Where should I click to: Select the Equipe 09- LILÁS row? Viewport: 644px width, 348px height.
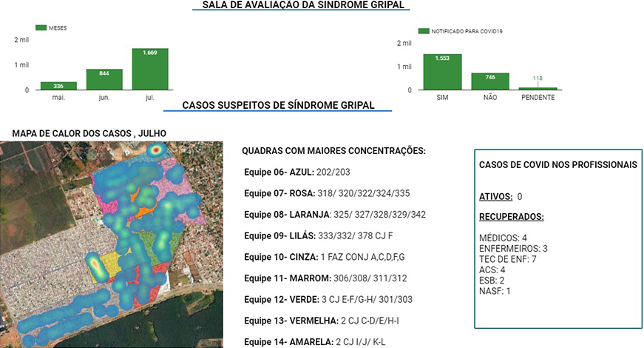319,235
